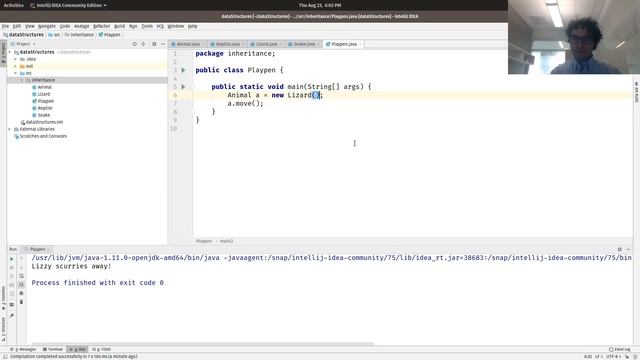Click the date and time in top bar

[x=320, y=5]
